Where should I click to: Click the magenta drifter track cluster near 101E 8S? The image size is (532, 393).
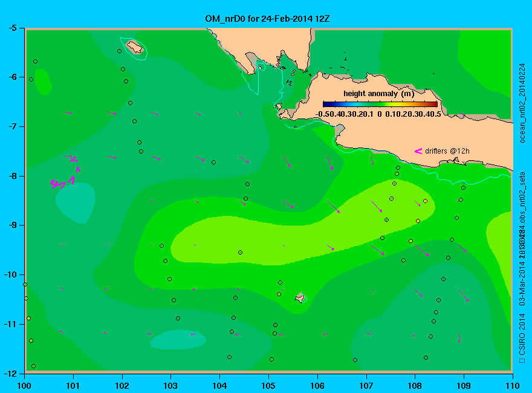click(65, 172)
